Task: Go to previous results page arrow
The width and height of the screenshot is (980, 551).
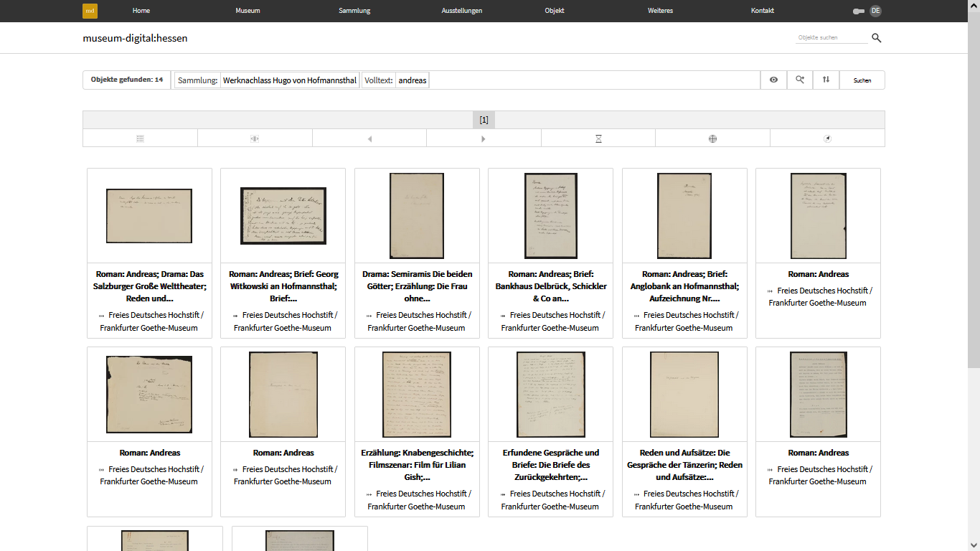Action: (x=369, y=138)
